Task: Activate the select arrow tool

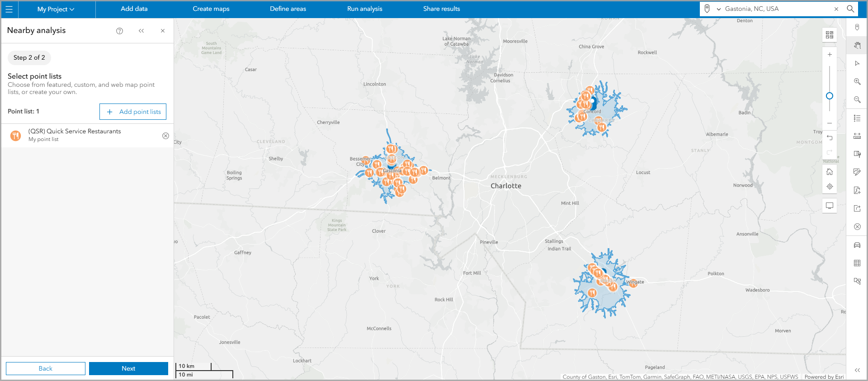Action: pyautogui.click(x=857, y=63)
